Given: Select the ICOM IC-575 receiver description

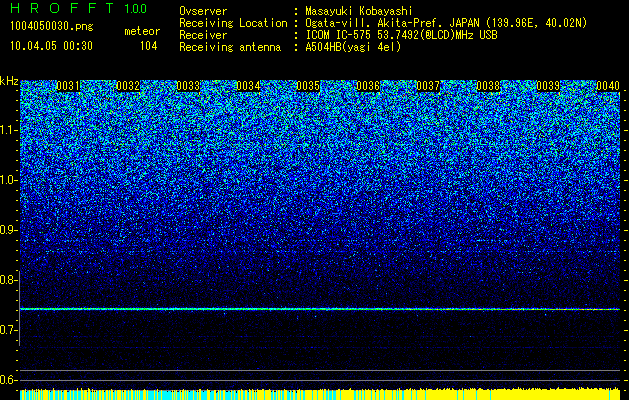Looking at the screenshot, I should click(401, 35).
